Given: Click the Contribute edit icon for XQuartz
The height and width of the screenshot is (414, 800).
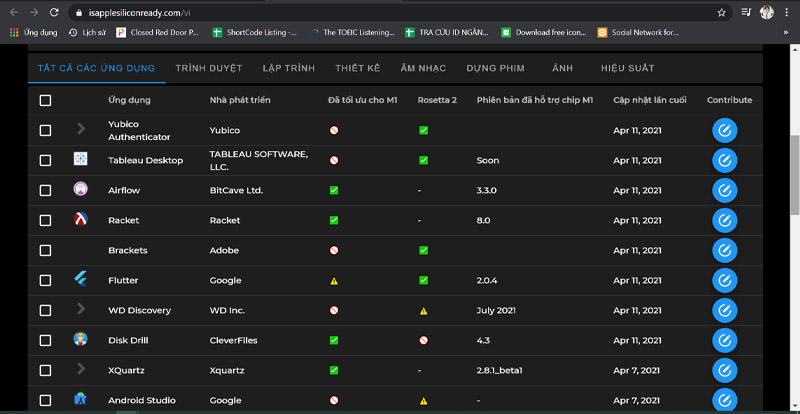Looking at the screenshot, I should pos(724,371).
